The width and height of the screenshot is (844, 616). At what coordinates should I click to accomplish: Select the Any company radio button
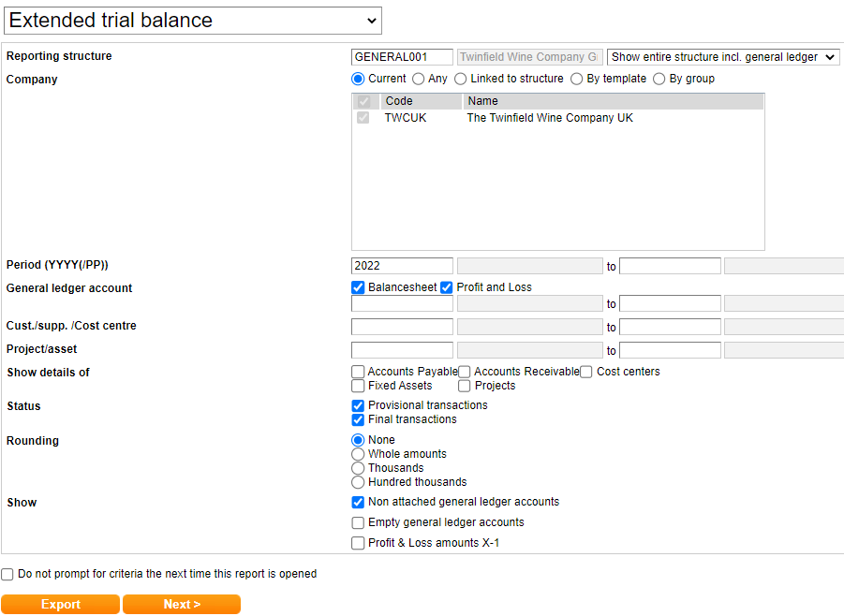pyautogui.click(x=418, y=79)
